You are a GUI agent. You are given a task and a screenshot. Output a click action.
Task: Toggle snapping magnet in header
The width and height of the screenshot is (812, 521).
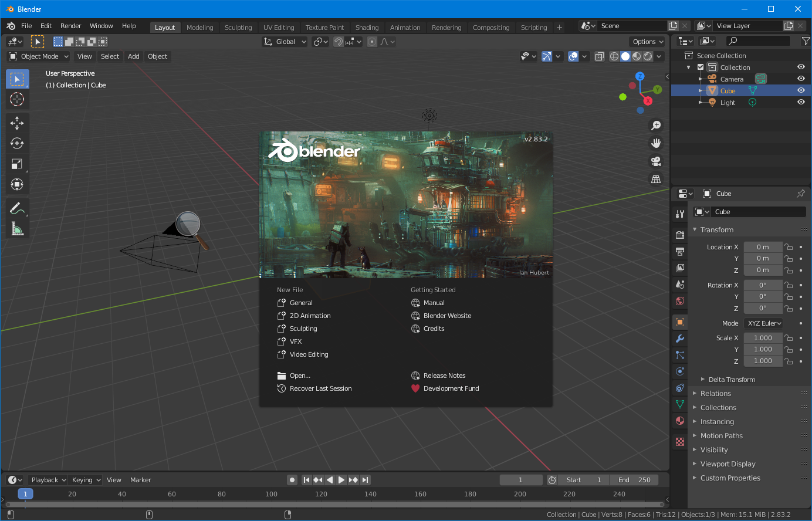point(339,42)
